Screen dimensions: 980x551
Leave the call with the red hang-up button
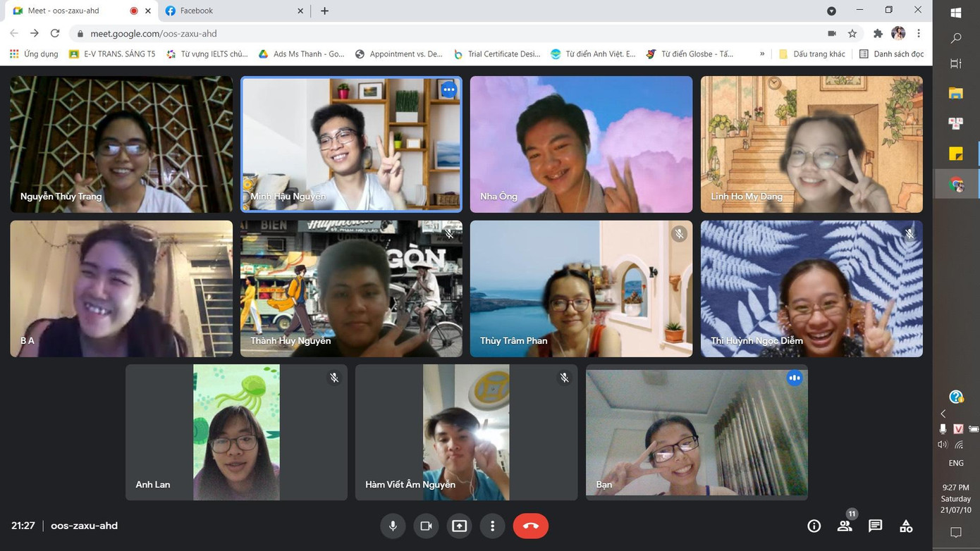pyautogui.click(x=531, y=526)
